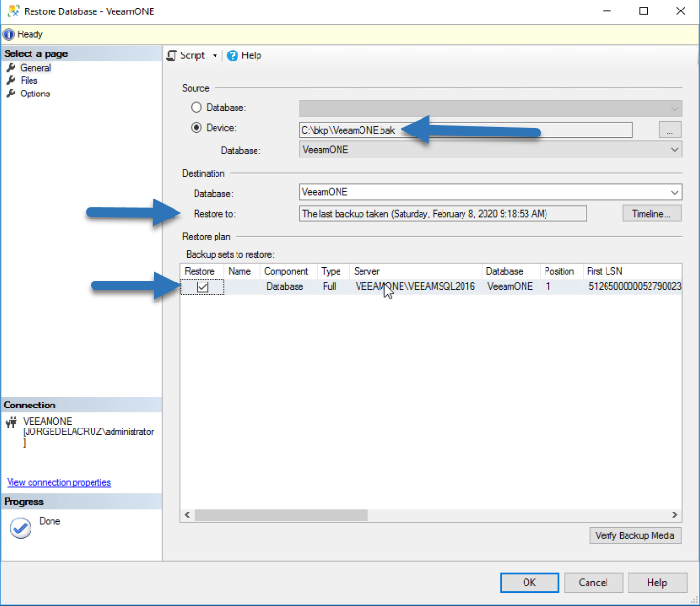The height and width of the screenshot is (606, 700).
Task: Maximize the Restore Database window
Action: [644, 10]
